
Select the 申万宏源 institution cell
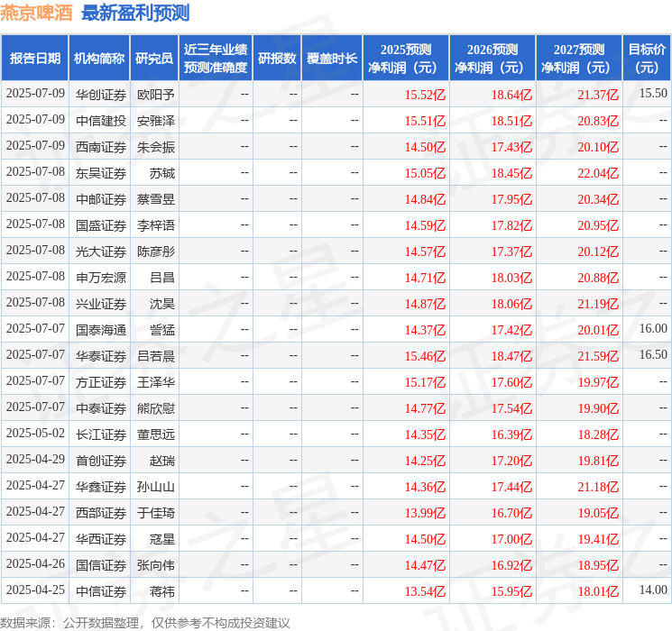101,278
